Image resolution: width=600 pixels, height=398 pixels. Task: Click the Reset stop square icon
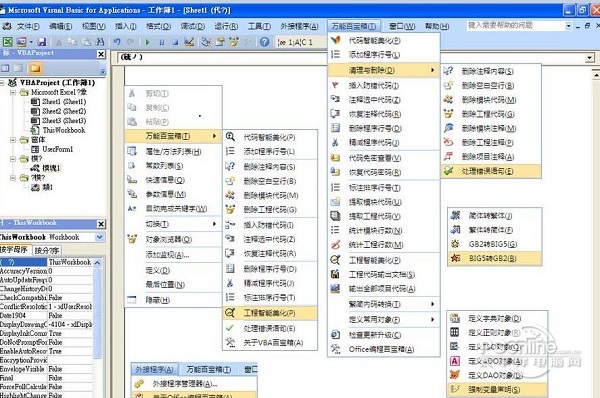pyautogui.click(x=175, y=42)
